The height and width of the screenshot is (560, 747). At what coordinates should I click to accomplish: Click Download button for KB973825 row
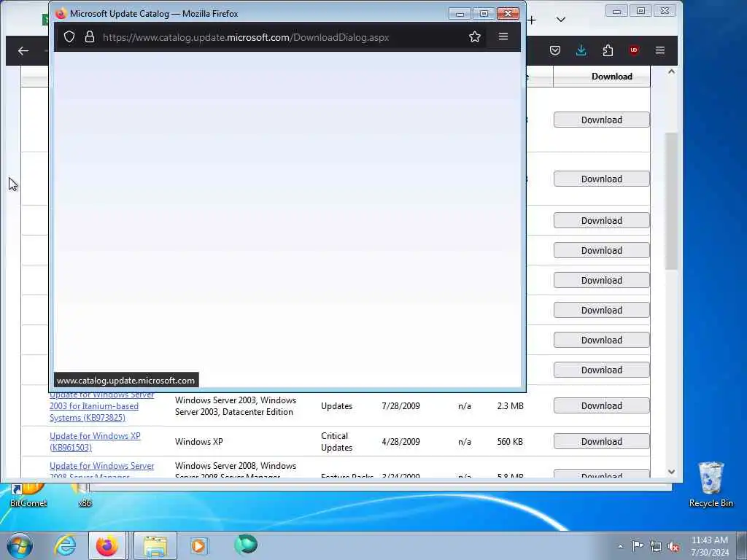pos(601,405)
